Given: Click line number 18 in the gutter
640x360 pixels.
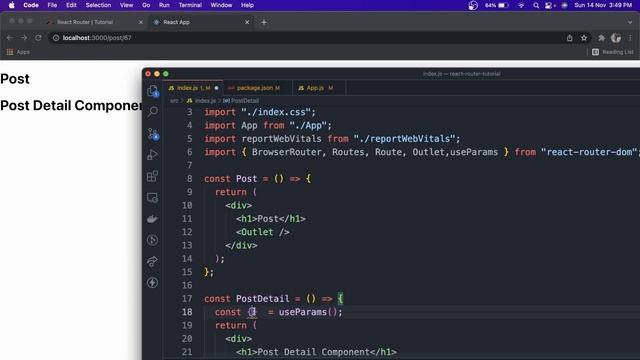Looking at the screenshot, I should click(x=187, y=312).
